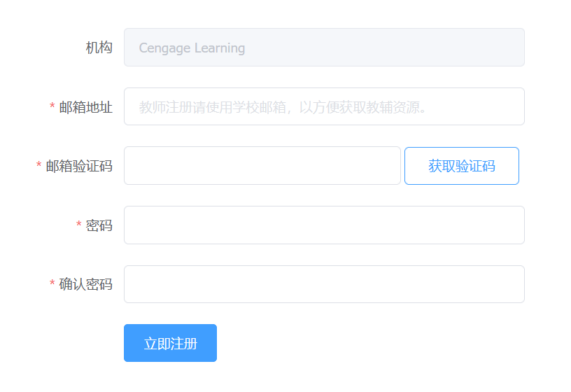
Task: Click the 机构 field label
Action: pyautogui.click(x=99, y=48)
